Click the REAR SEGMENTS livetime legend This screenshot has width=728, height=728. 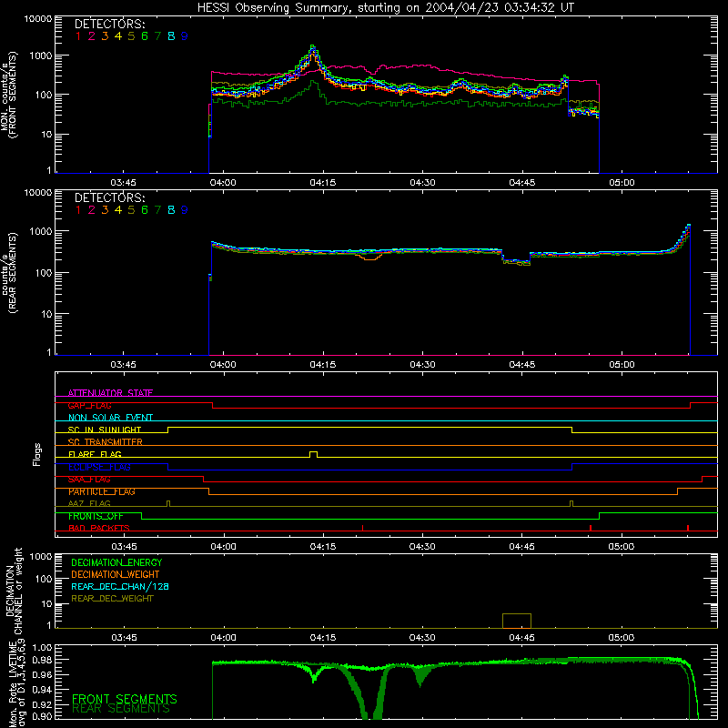(121, 709)
